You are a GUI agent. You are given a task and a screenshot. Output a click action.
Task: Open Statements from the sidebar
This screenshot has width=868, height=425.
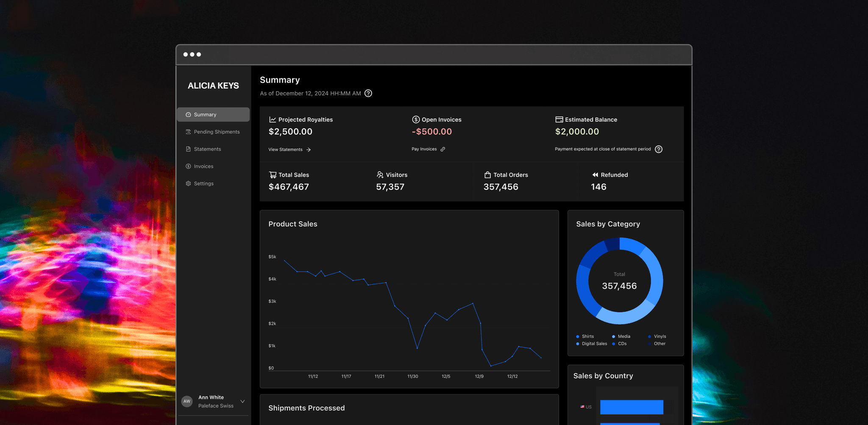point(213,149)
